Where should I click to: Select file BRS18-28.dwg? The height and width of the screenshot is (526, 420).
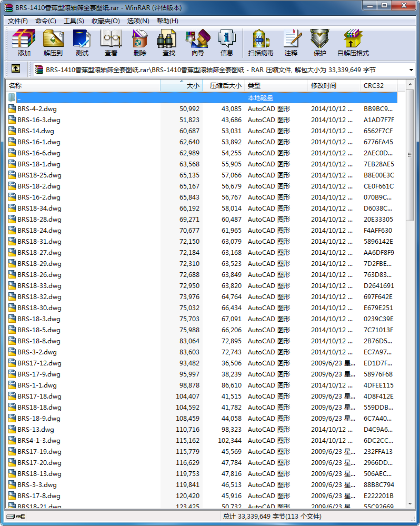(39, 220)
